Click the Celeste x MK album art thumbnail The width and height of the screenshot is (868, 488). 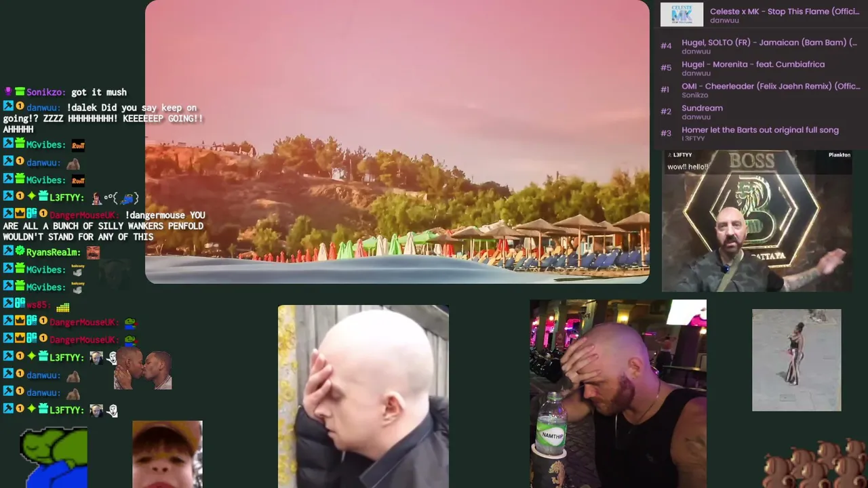pos(682,15)
